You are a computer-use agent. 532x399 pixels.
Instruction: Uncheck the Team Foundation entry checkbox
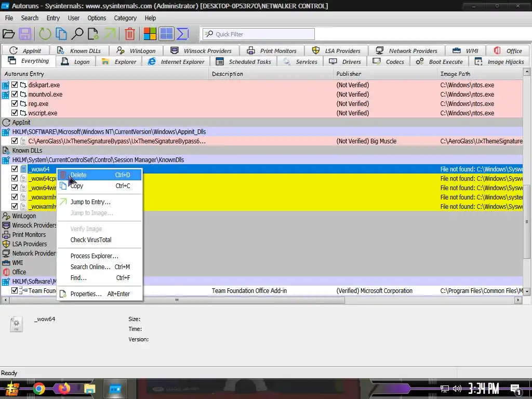[15, 290]
